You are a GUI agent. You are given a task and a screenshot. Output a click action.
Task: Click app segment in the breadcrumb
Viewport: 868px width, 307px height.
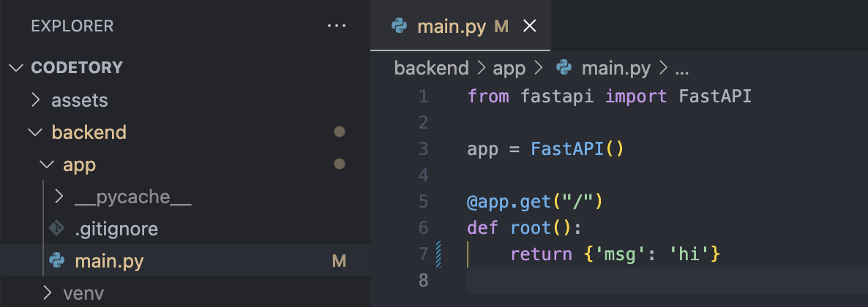tap(509, 69)
